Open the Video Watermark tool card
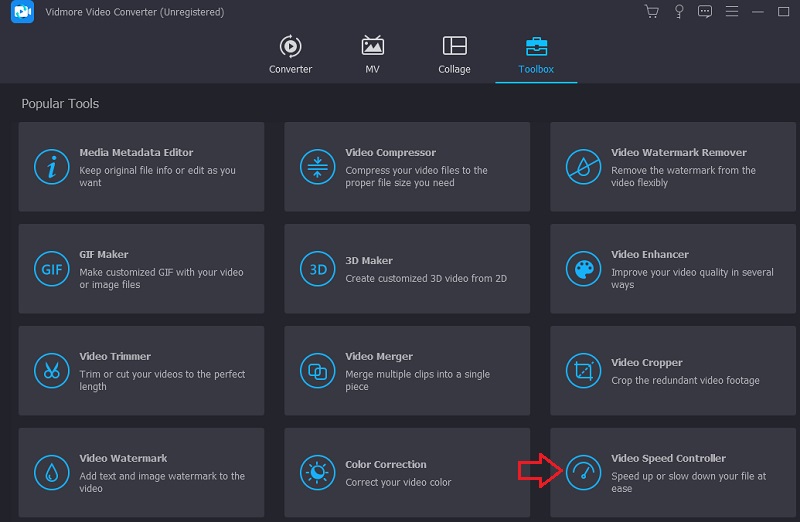Image resolution: width=800 pixels, height=522 pixels. pyautogui.click(x=141, y=473)
